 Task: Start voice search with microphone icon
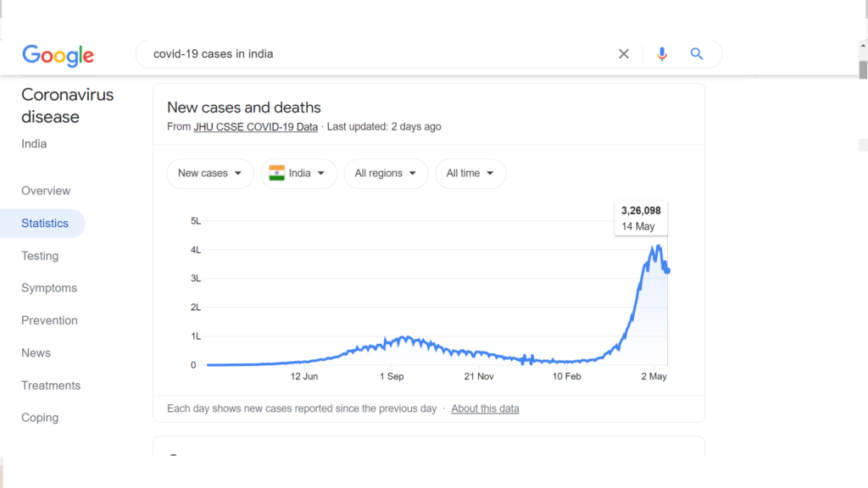point(661,53)
